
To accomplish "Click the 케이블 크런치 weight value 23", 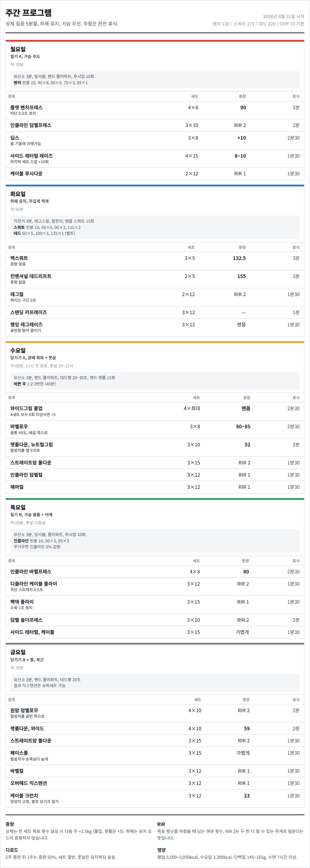I will [247, 796].
